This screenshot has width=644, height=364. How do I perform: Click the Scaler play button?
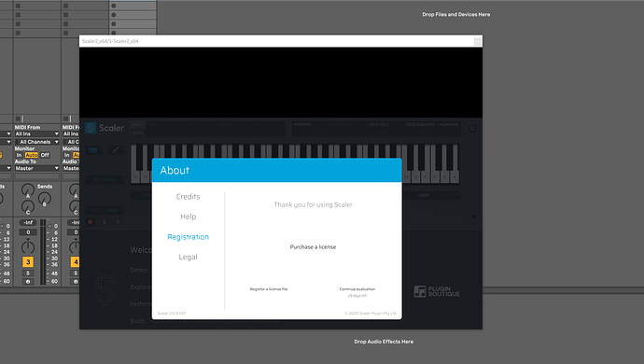point(119,222)
